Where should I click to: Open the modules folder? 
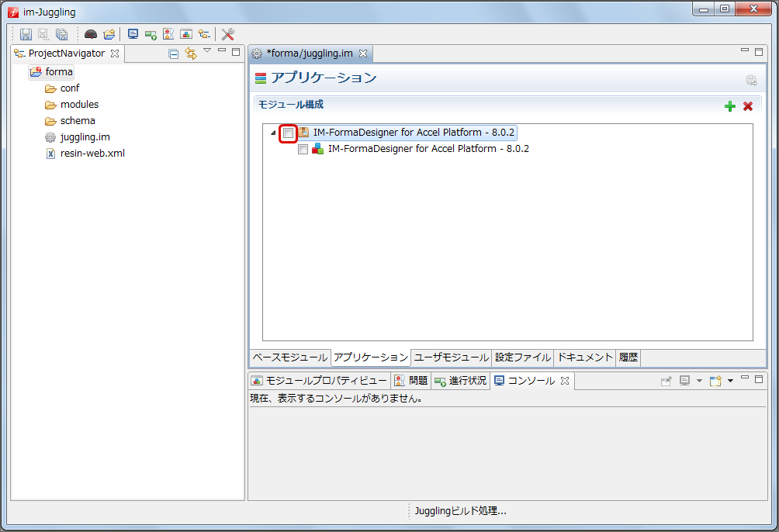(71, 105)
